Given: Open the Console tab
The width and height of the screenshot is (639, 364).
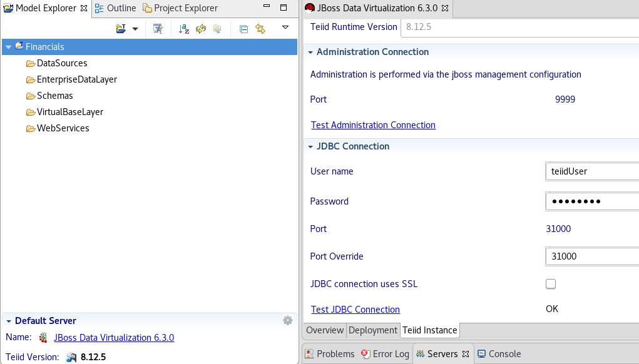Looking at the screenshot, I should [x=499, y=354].
